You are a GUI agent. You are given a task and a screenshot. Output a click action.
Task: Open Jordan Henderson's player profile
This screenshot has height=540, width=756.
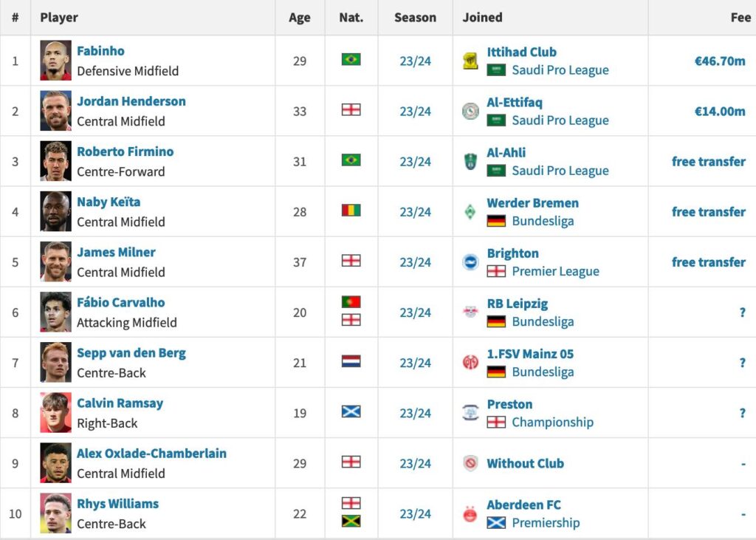coord(131,101)
